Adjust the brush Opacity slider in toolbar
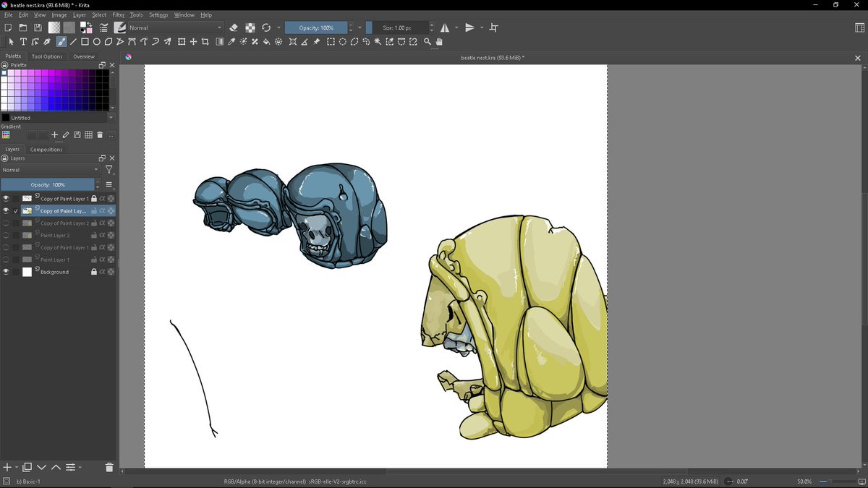Viewport: 868px width, 488px height. 316,27
